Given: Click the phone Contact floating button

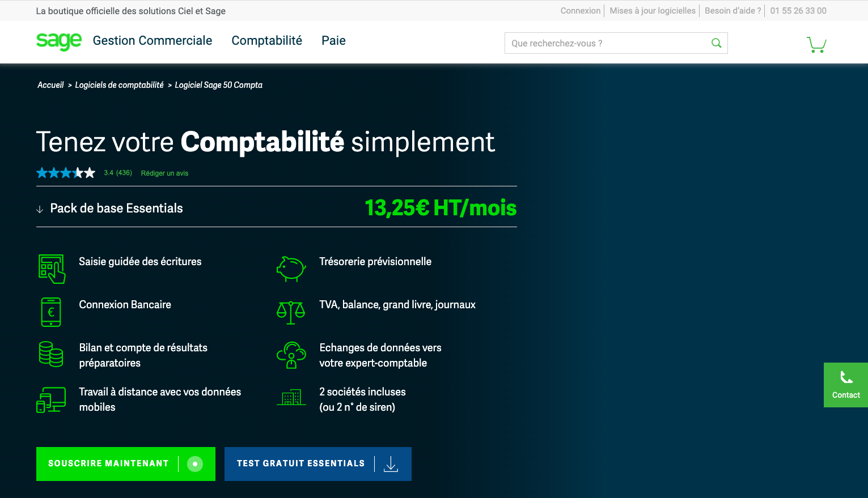Looking at the screenshot, I should pyautogui.click(x=846, y=385).
